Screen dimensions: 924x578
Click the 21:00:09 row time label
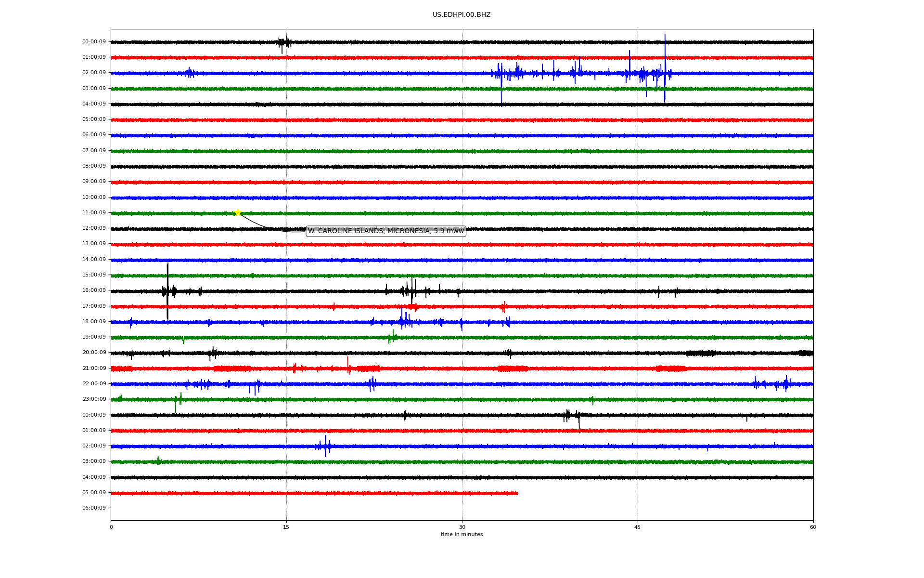tap(94, 368)
